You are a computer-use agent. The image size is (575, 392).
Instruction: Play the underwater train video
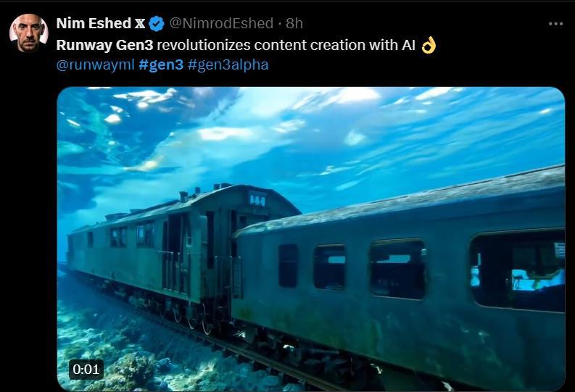click(311, 239)
